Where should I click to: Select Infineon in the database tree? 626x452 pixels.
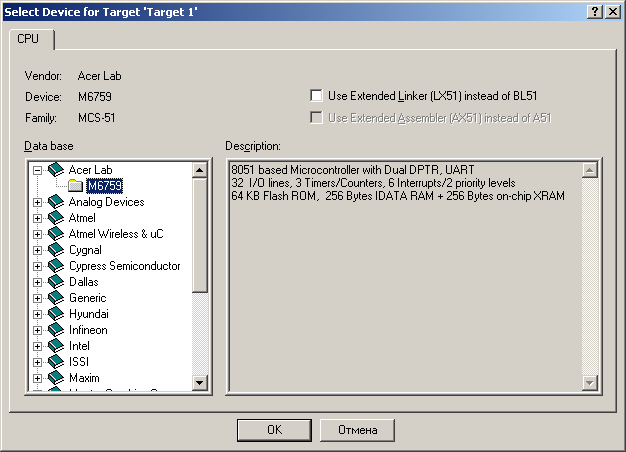[88, 329]
